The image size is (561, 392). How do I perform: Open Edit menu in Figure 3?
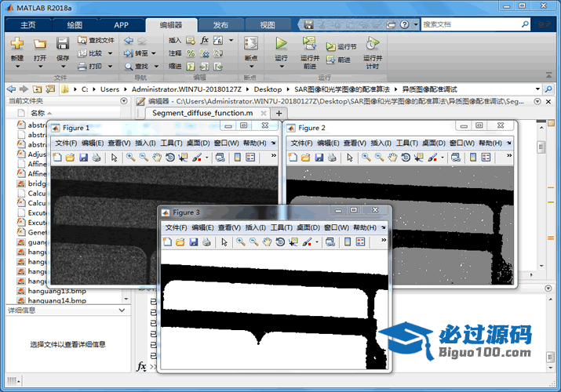pyautogui.click(x=202, y=227)
